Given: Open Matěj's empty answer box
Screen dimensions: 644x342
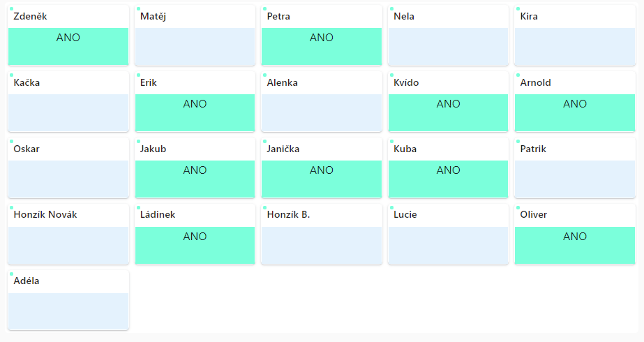Looking at the screenshot, I should coord(195,47).
